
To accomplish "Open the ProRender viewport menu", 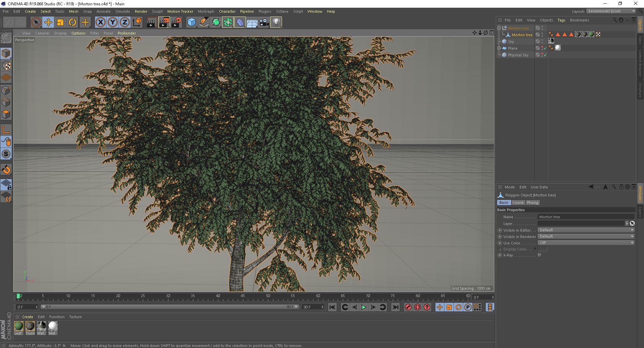I will click(x=127, y=33).
